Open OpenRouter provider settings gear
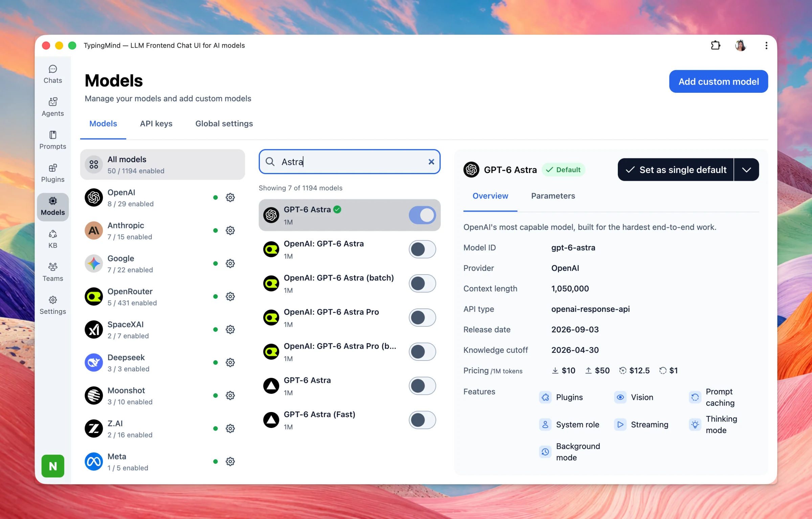The image size is (812, 519). [x=230, y=297]
